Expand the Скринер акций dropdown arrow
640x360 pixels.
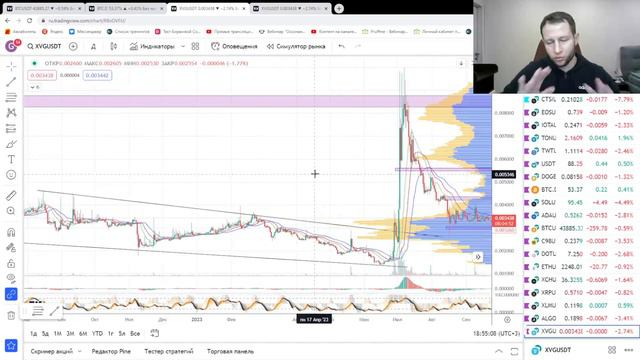[x=79, y=351]
